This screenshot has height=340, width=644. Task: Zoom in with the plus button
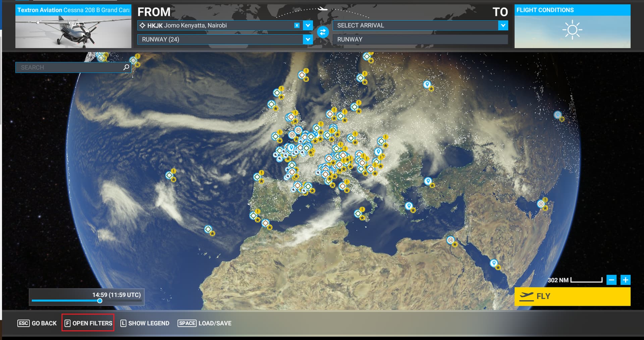click(x=626, y=280)
